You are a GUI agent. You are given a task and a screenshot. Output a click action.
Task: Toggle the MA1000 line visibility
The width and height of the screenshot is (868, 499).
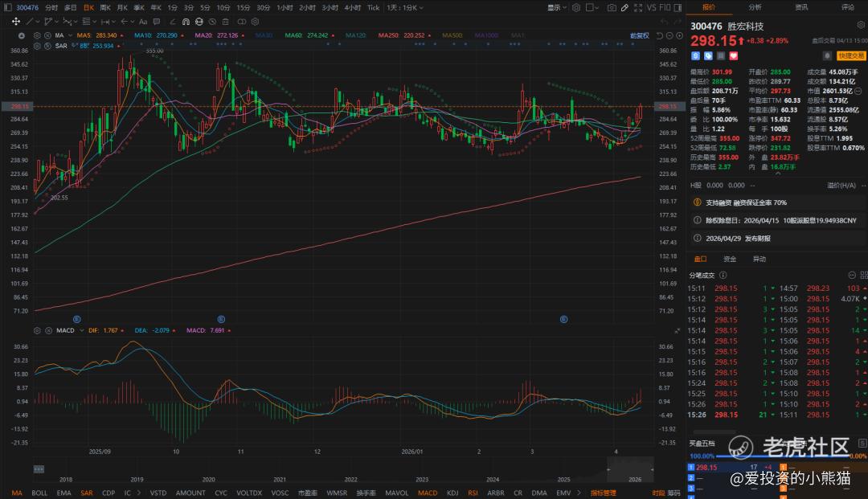point(486,35)
